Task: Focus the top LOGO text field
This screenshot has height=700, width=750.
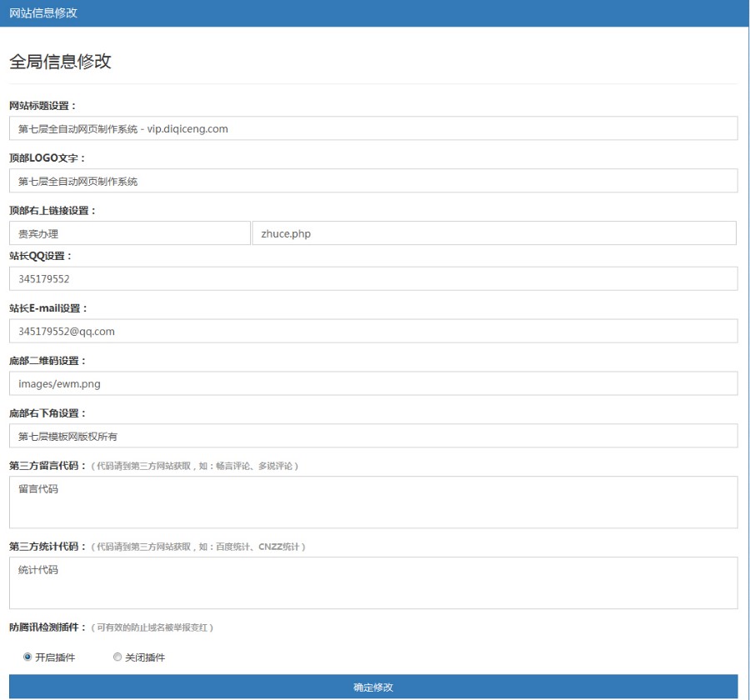Action: (373, 181)
